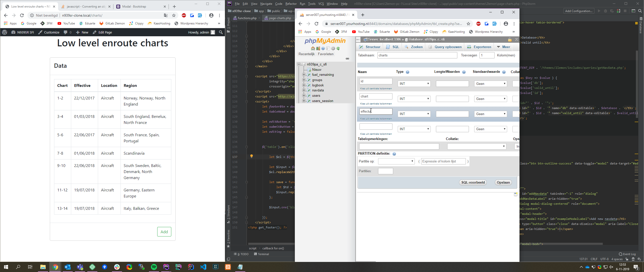Click the phpMyAdmin home icon

click(313, 49)
